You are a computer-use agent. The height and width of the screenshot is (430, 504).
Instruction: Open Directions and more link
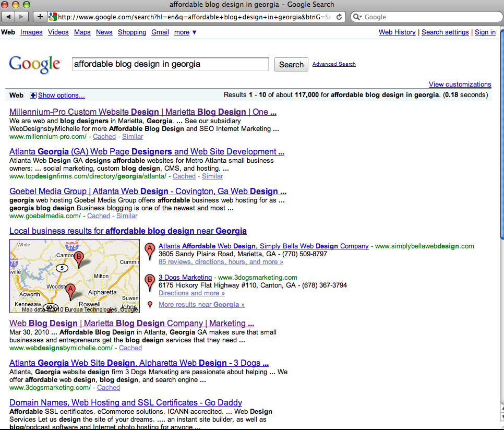pyautogui.click(x=191, y=293)
